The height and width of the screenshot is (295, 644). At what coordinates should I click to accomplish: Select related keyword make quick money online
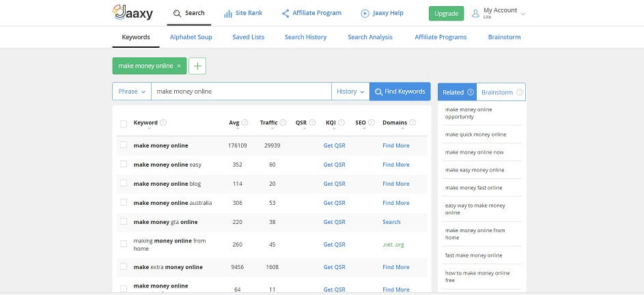click(x=475, y=135)
